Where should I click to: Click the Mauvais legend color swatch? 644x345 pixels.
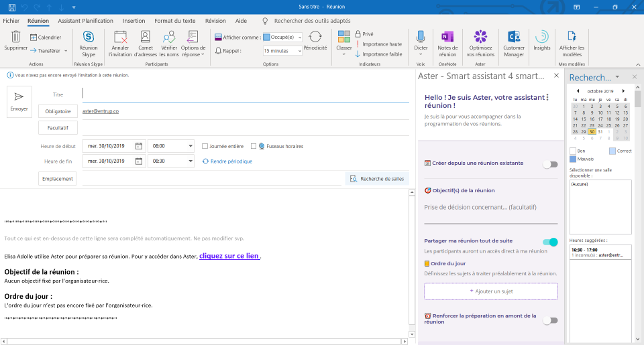572,159
